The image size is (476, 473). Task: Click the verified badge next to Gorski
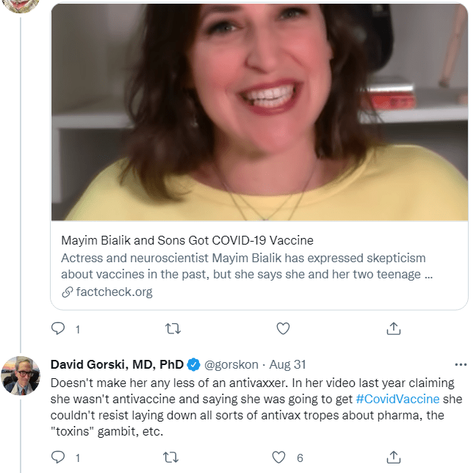[x=193, y=364]
